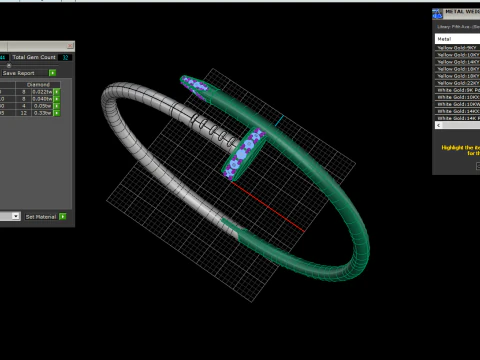
Task: Select the gem-set nail head disc
Action: click(244, 154)
